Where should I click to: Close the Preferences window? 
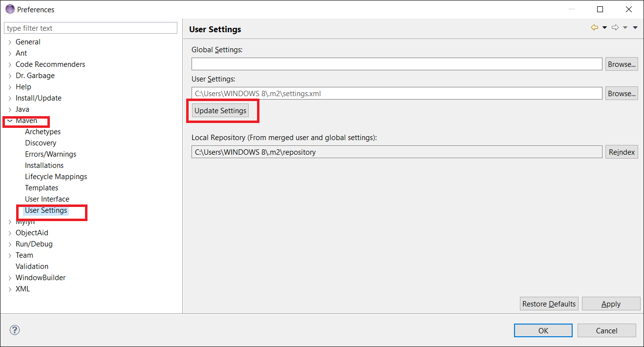click(629, 9)
